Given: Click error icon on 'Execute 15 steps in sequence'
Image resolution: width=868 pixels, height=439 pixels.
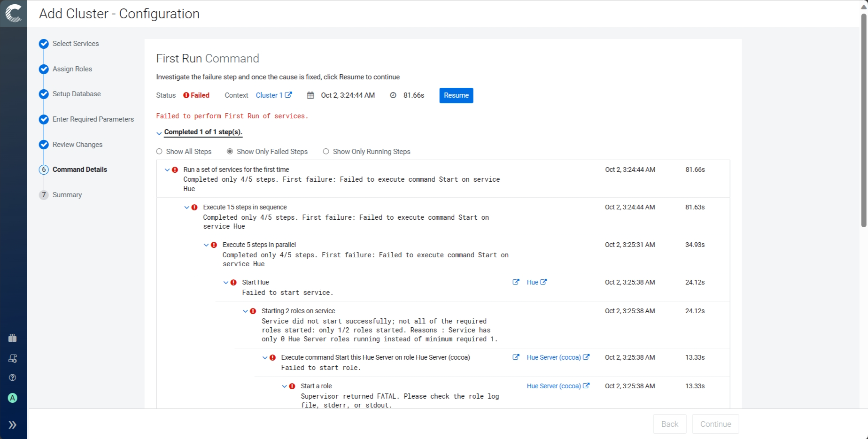Looking at the screenshot, I should pos(194,208).
